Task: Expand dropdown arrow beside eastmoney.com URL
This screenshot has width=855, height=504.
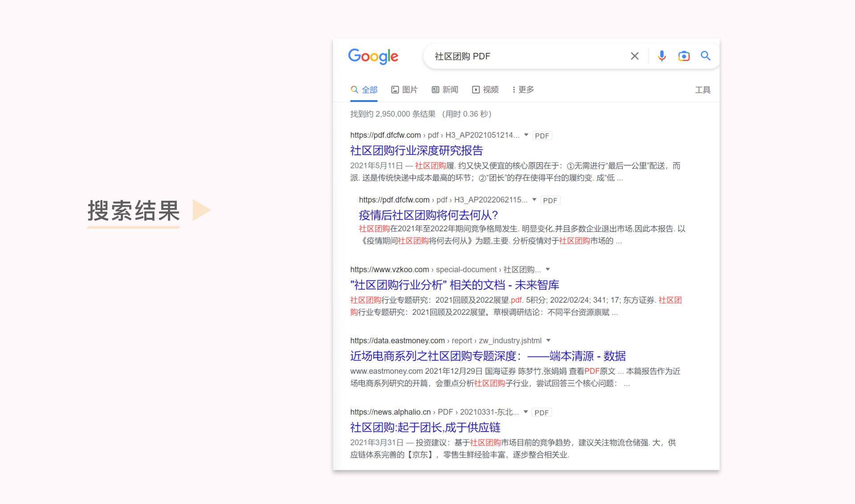Action: tap(548, 341)
